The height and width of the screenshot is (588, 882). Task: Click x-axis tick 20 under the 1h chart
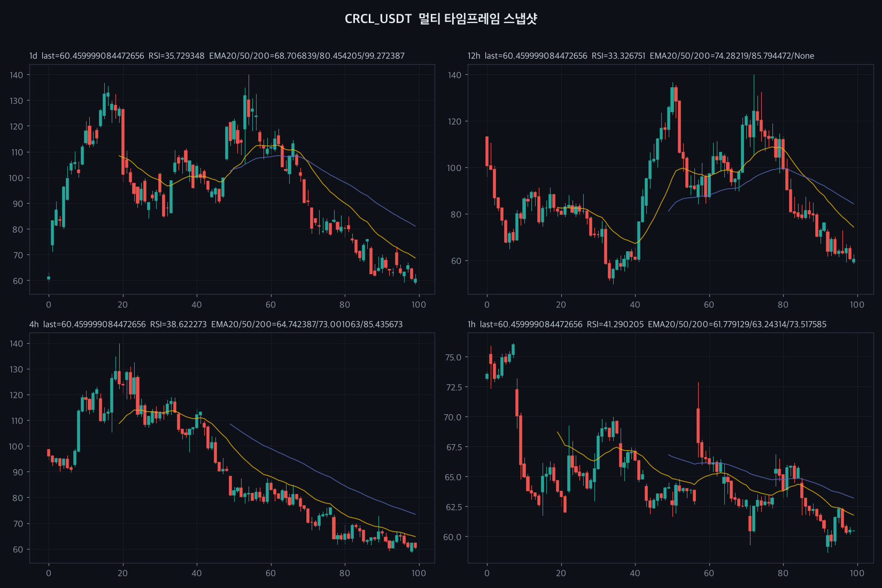point(561,572)
